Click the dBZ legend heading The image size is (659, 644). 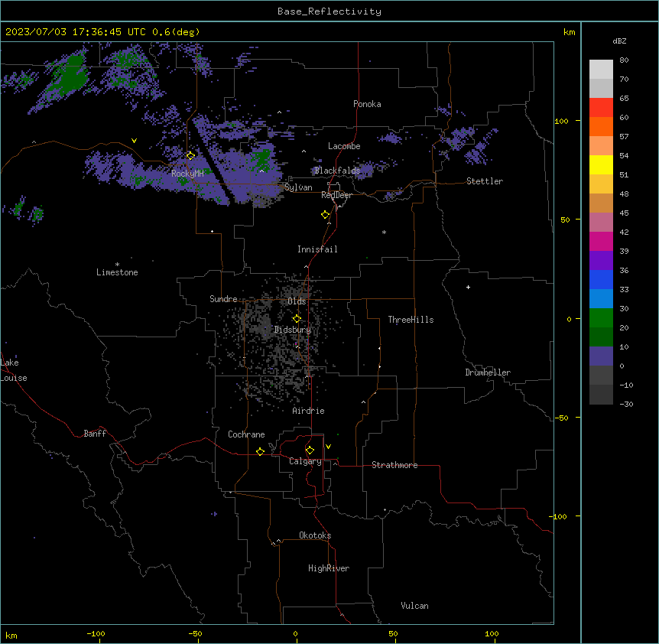619,41
